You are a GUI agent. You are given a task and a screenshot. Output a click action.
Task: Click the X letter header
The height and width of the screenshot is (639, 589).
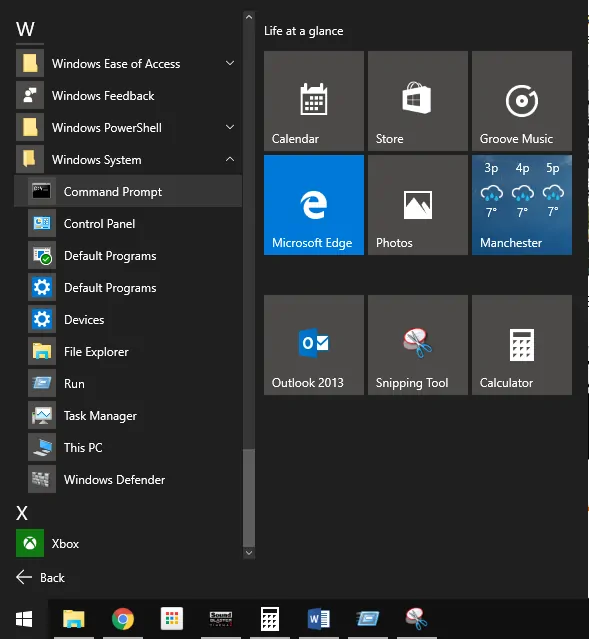point(22,513)
